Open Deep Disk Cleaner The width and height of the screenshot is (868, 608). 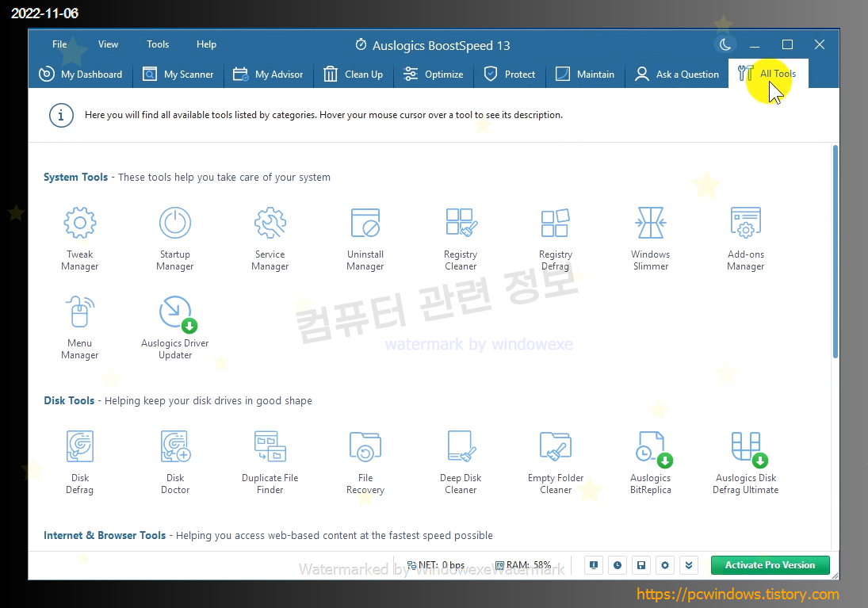coord(461,462)
